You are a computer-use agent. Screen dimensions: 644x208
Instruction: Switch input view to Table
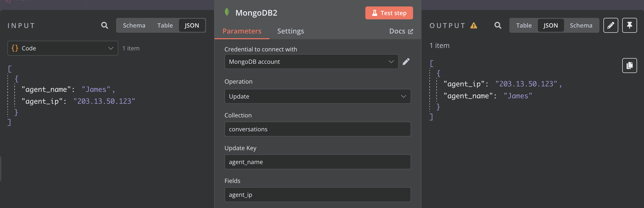(165, 25)
